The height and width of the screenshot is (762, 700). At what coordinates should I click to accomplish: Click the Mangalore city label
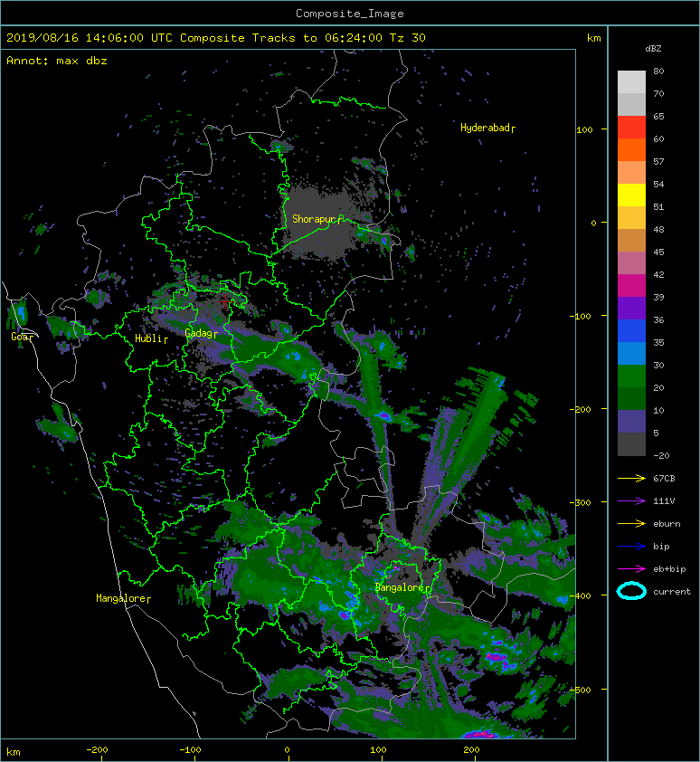pyautogui.click(x=123, y=598)
